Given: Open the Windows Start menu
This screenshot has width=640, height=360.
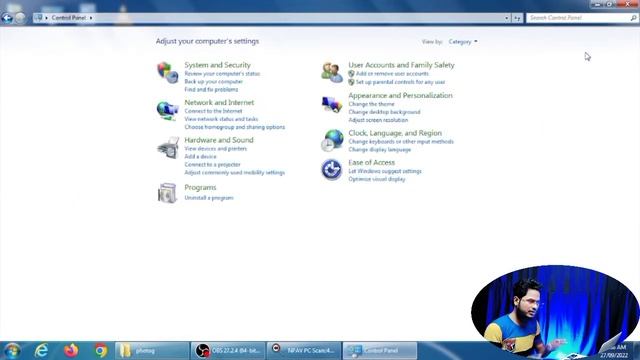Looking at the screenshot, I should click(12, 351).
